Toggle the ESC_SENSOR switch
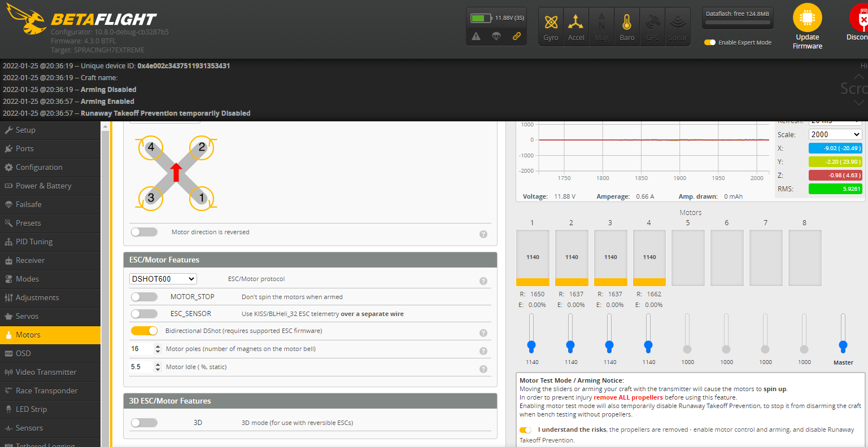The width and height of the screenshot is (868, 447). 144,314
